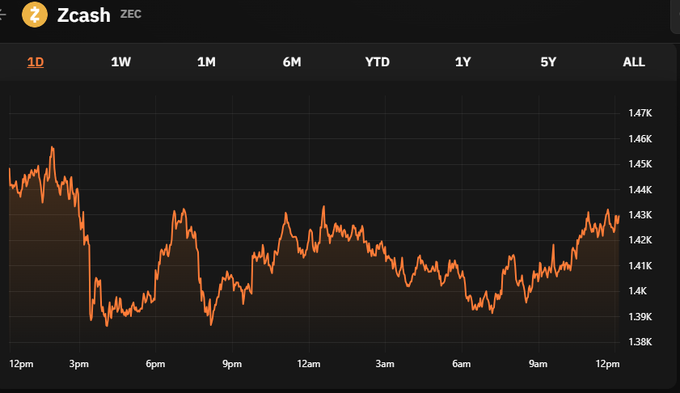This screenshot has width=680, height=393.
Task: Click the 1.42K price axis label
Action: click(x=640, y=240)
